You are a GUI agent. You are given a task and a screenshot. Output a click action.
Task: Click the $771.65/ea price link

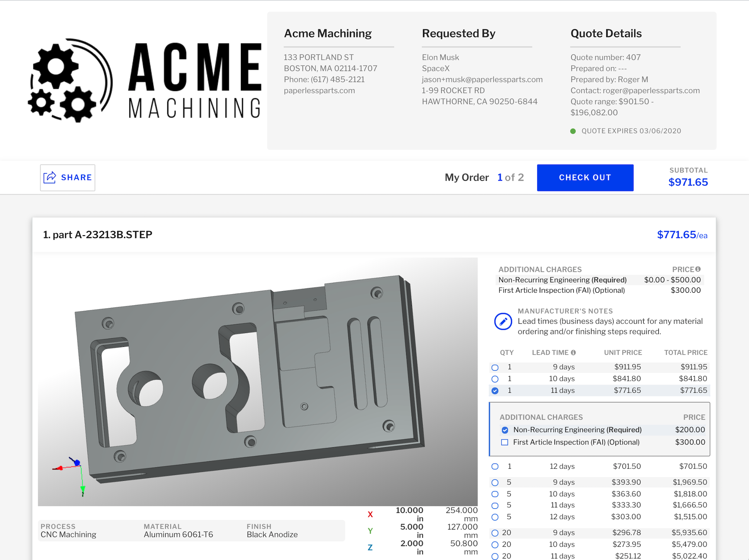click(682, 234)
